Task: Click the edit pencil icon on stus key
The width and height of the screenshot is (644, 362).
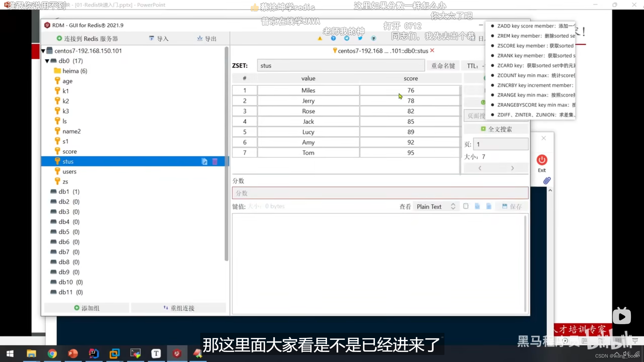Action: tap(204, 161)
